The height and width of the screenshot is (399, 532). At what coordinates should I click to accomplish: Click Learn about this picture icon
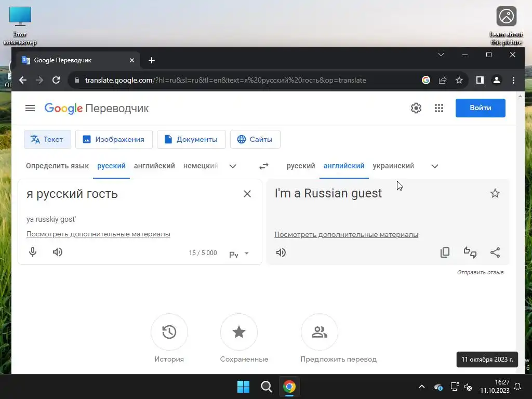point(506,26)
